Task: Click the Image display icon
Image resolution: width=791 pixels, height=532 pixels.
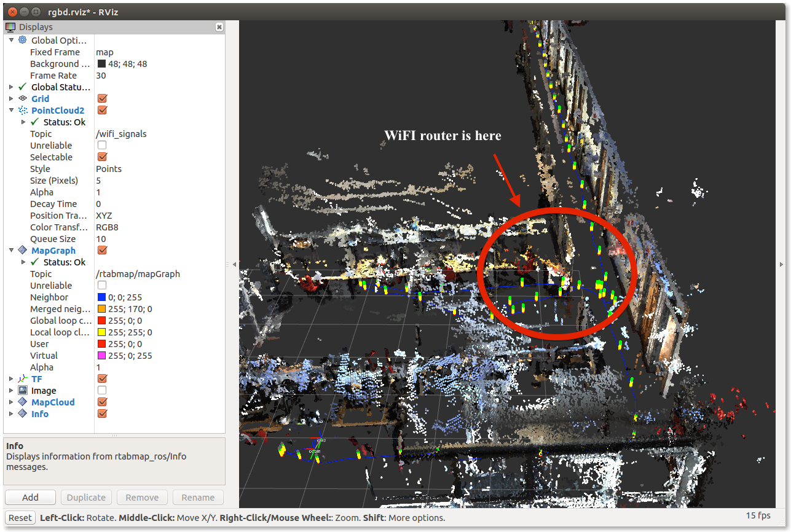Action: pyautogui.click(x=23, y=391)
